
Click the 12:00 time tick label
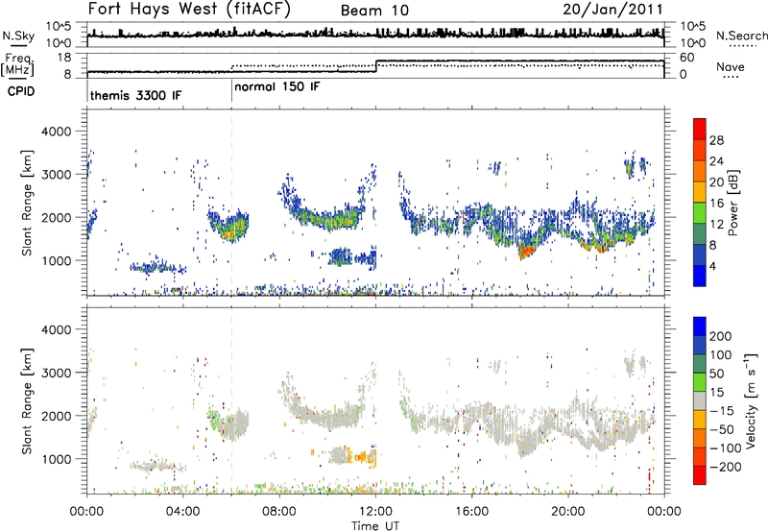point(375,512)
